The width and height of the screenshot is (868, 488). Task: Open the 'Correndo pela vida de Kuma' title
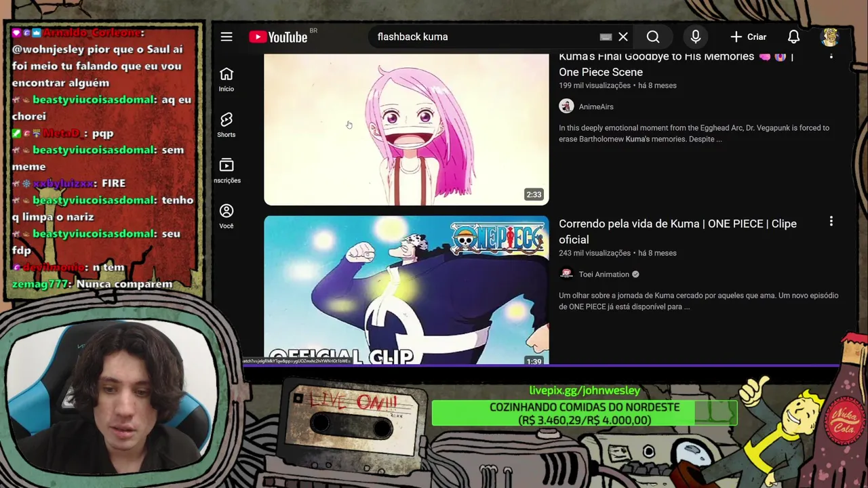pyautogui.click(x=677, y=231)
